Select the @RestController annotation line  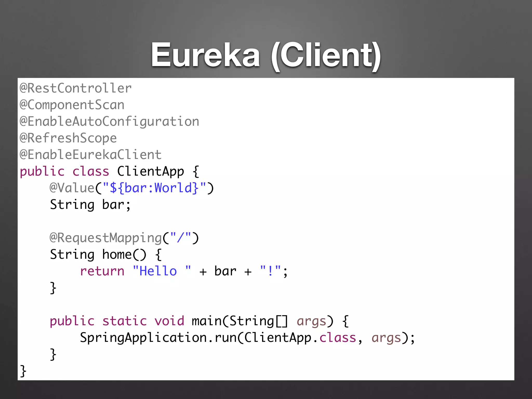click(76, 88)
